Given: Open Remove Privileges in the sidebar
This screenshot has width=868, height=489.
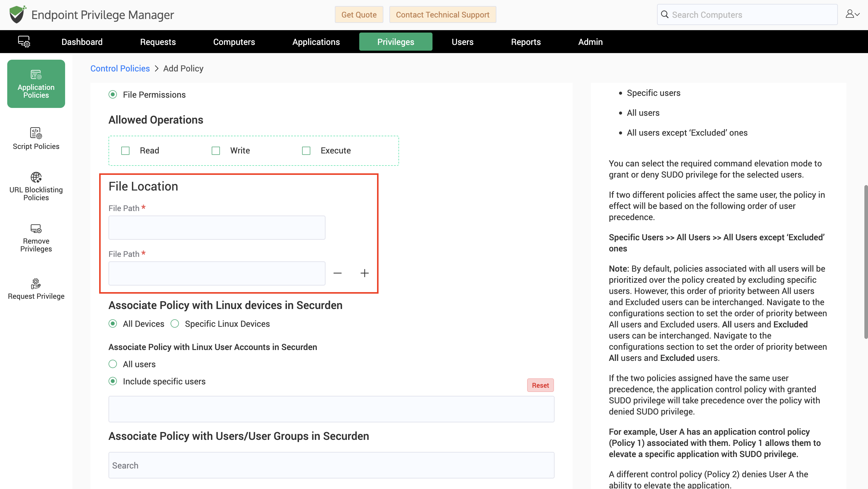Looking at the screenshot, I should 36,238.
